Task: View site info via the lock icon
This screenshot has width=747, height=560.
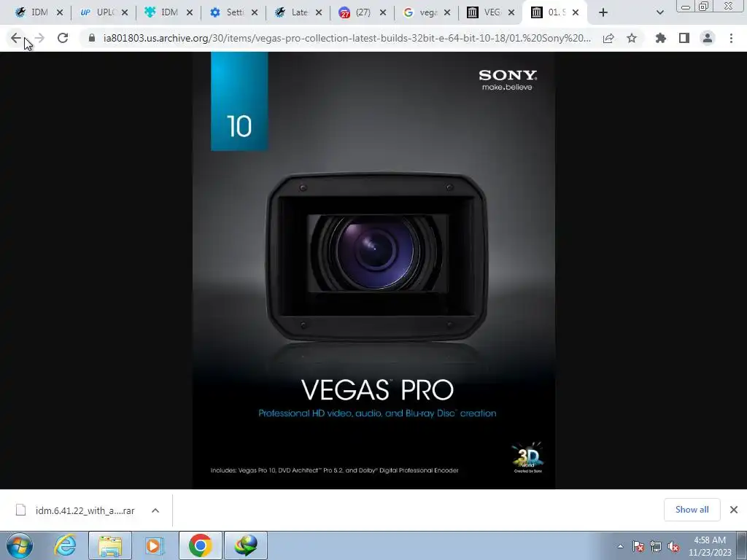Action: tap(91, 38)
